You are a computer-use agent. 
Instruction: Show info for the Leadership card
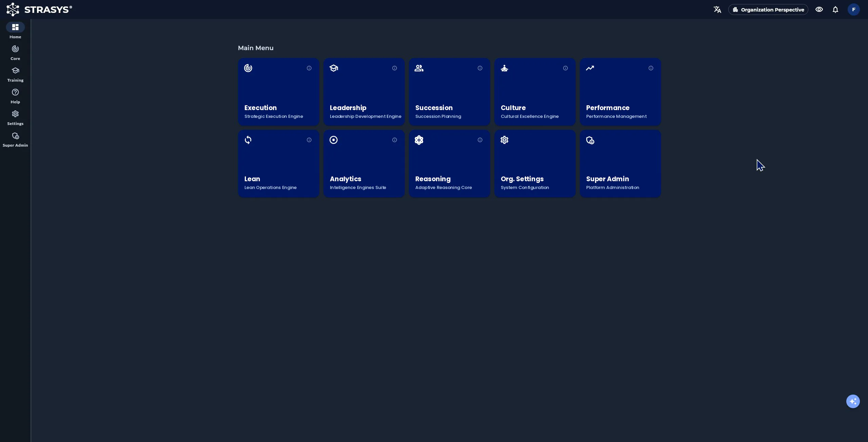click(395, 68)
